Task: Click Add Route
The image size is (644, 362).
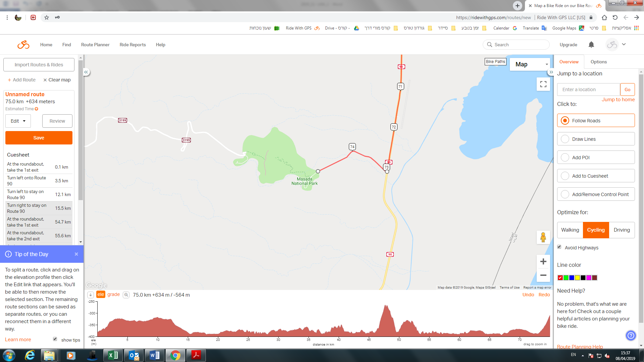Action: [21, 80]
